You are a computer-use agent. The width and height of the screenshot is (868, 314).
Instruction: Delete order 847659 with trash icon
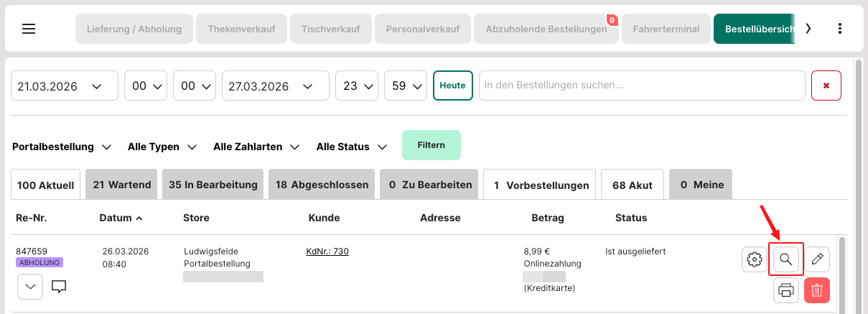(x=817, y=290)
